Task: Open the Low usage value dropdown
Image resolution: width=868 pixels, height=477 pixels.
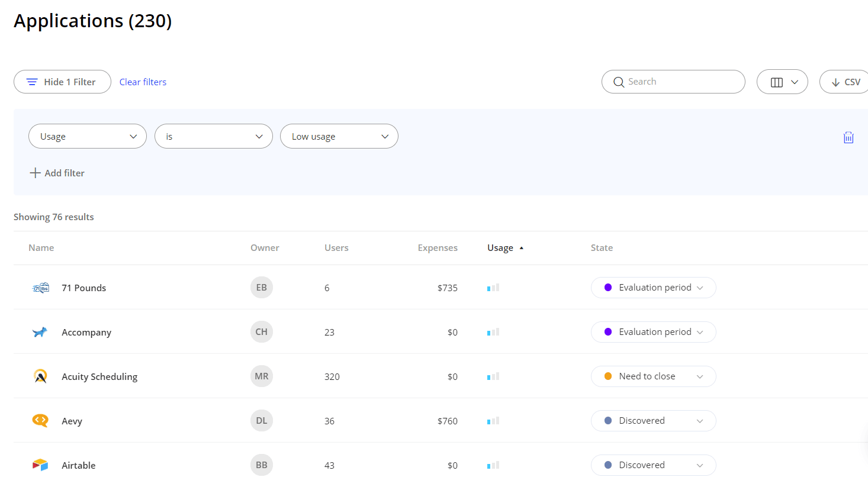Action: (339, 136)
